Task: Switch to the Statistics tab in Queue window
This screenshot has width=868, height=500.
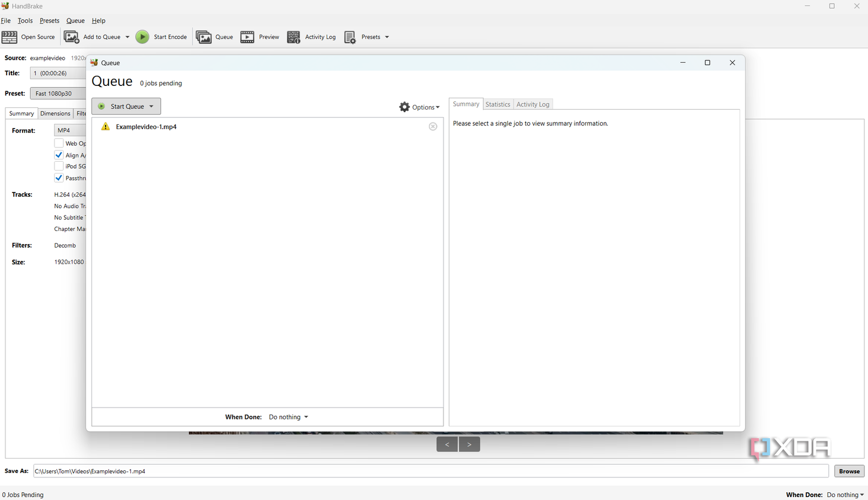Action: click(x=497, y=104)
